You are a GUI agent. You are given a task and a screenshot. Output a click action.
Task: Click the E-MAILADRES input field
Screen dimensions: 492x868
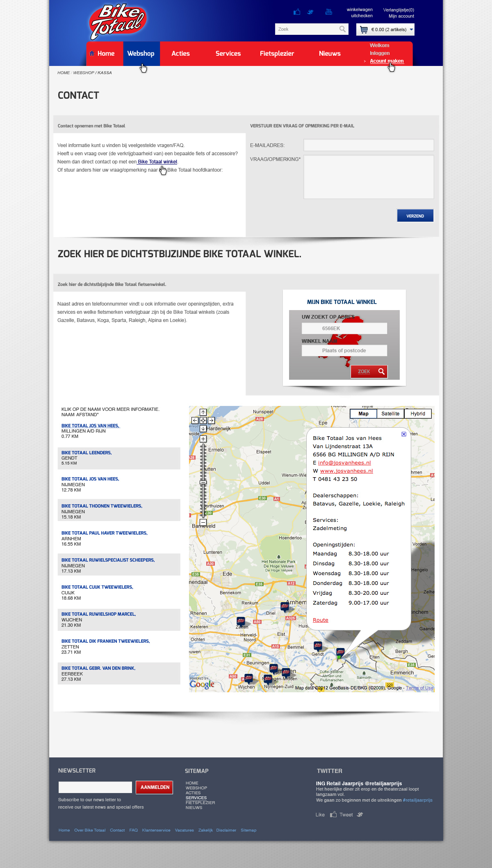pyautogui.click(x=369, y=145)
